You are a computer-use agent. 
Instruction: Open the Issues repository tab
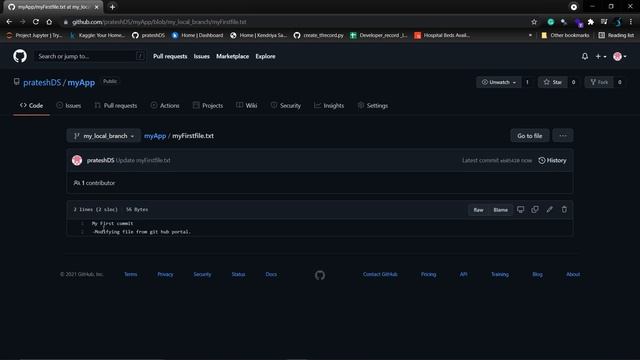69,105
